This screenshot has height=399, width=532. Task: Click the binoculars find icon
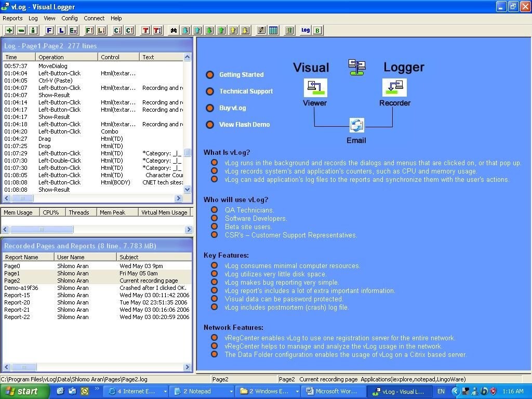(174, 31)
